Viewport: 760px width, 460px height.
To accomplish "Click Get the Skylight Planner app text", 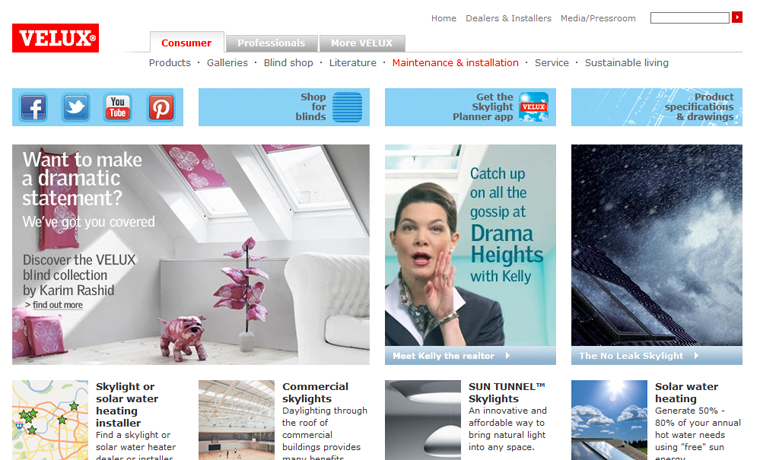I will 483,107.
